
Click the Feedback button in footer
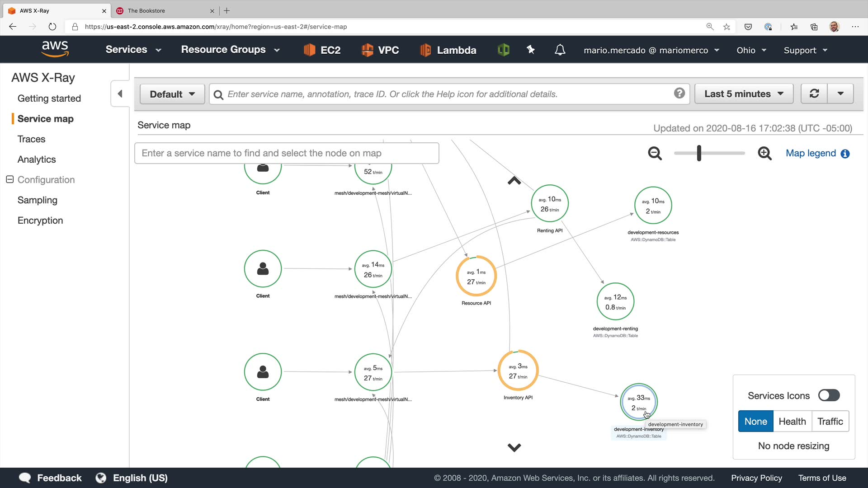tap(51, 478)
